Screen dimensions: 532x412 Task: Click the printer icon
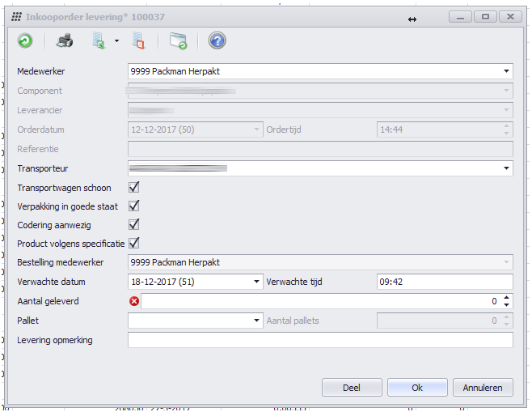click(x=65, y=40)
